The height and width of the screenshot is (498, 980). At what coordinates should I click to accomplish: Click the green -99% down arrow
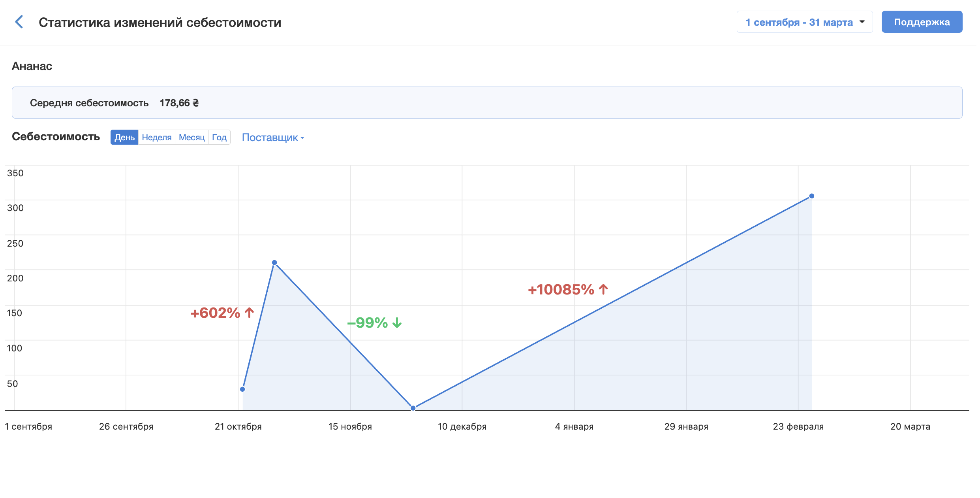(397, 323)
